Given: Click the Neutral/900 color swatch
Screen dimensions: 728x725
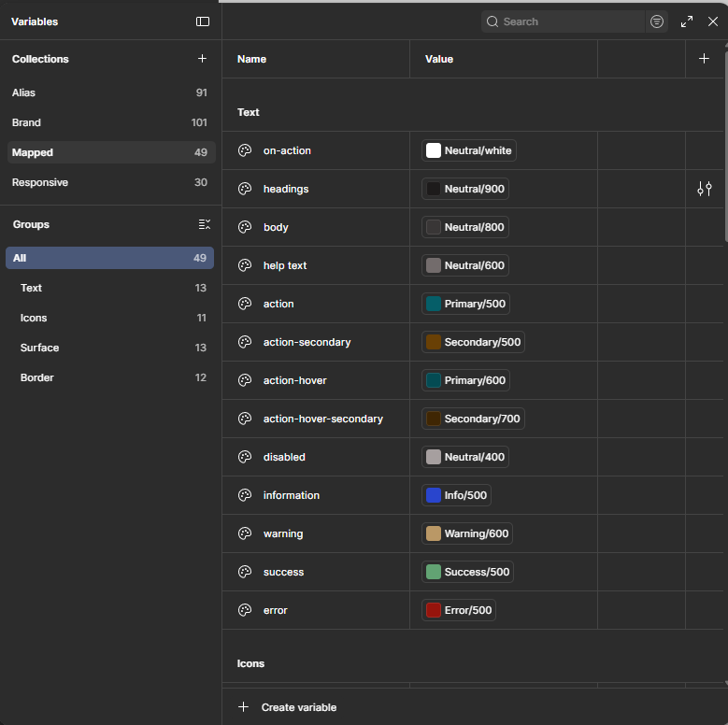Looking at the screenshot, I should pos(434,189).
